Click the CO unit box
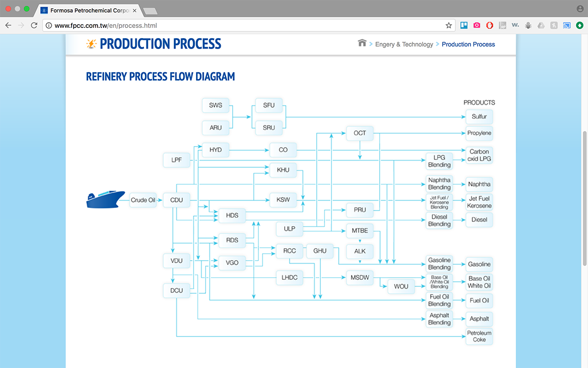The image size is (588, 368). click(x=283, y=150)
